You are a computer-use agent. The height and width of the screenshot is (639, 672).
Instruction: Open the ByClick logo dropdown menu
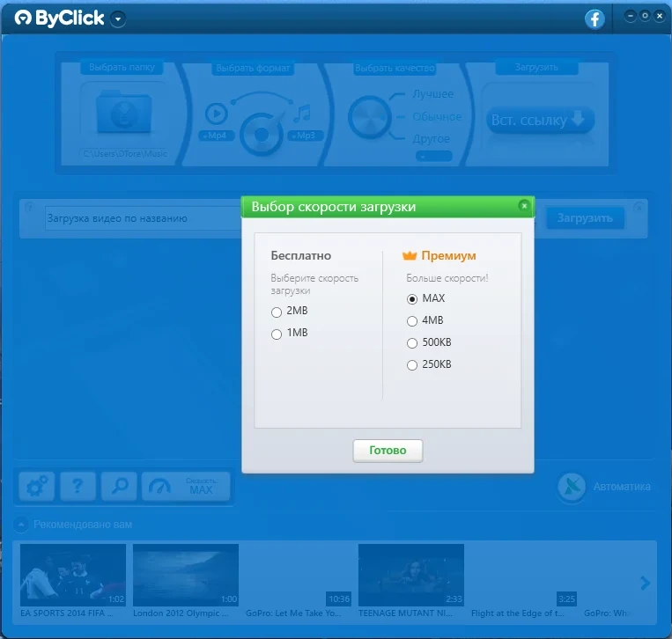click(118, 18)
